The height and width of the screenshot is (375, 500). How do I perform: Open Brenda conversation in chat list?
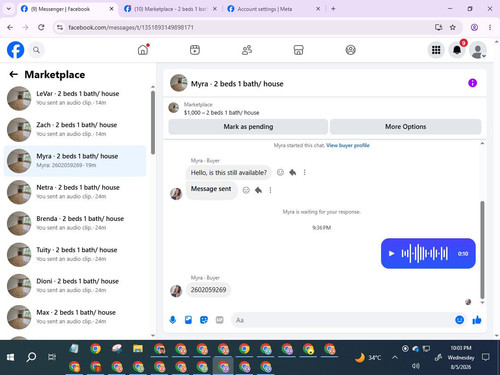(x=75, y=223)
